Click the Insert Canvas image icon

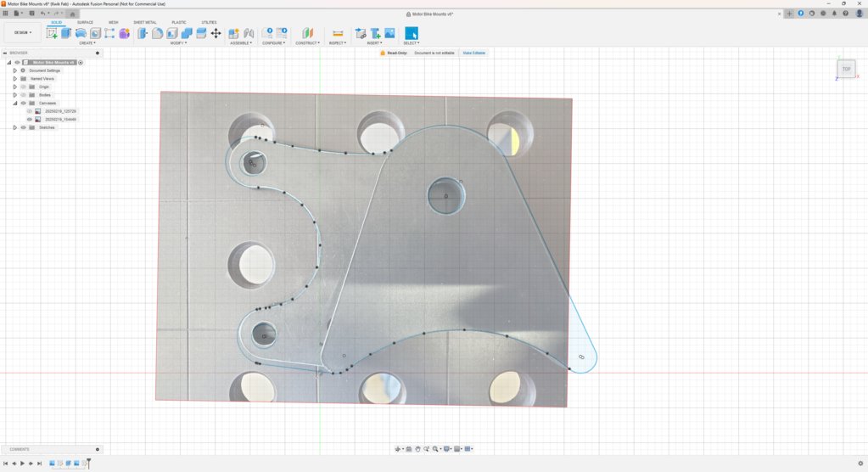pyautogui.click(x=389, y=33)
